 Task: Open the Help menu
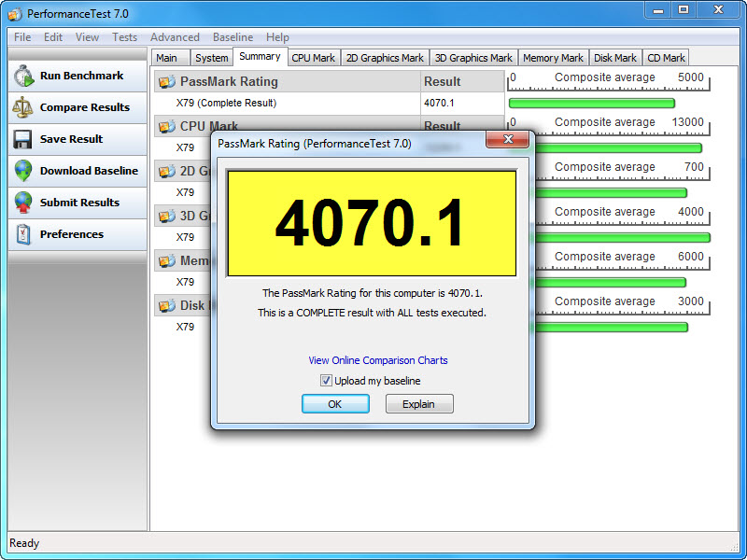tap(277, 37)
